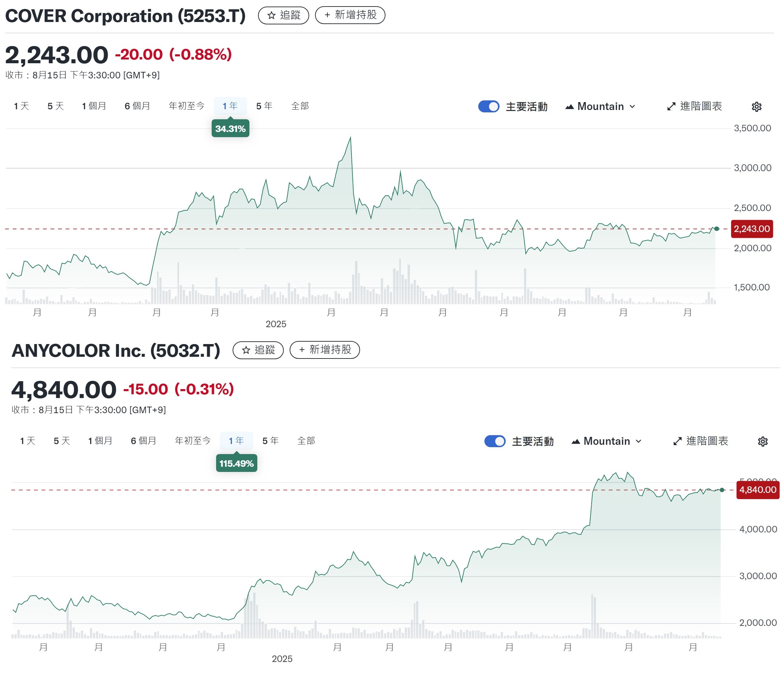Select 年初至今 range on COVER chart

coord(187,106)
